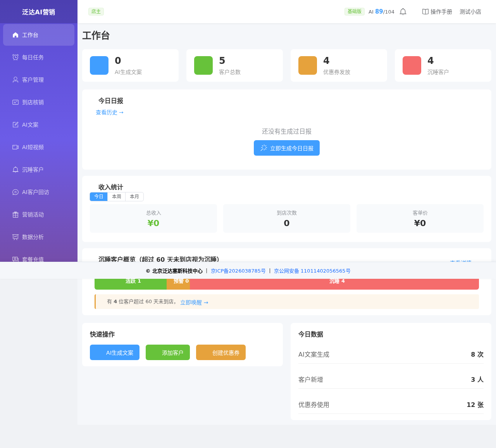Open 操作手册 in the header

click(x=437, y=12)
